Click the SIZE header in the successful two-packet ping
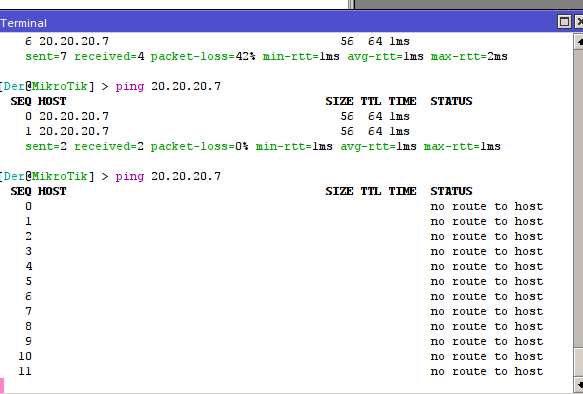This screenshot has width=583, height=394. (x=339, y=101)
